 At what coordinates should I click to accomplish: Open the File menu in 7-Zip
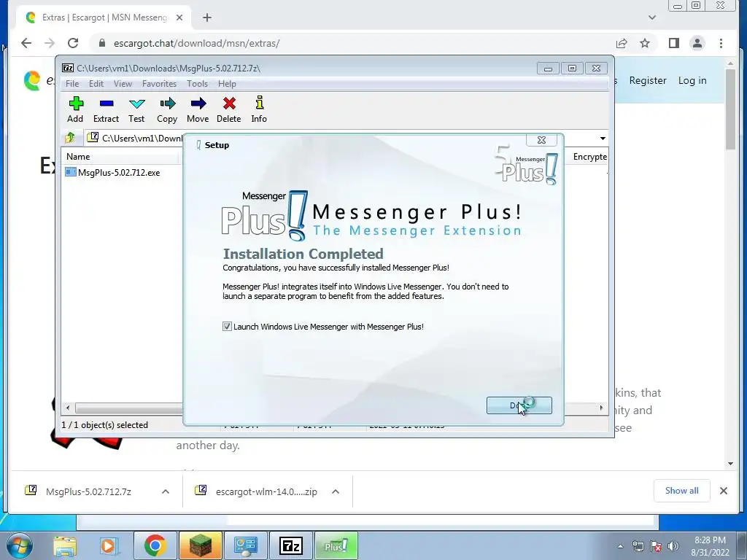72,84
